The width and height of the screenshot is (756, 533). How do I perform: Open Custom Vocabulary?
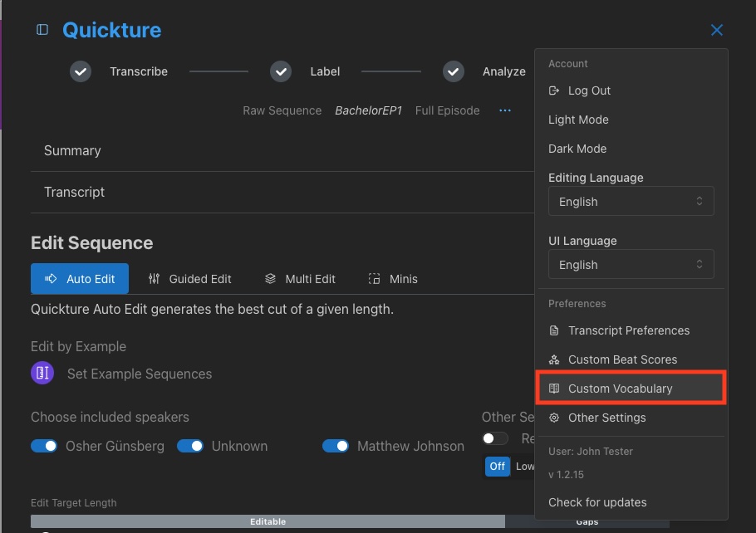(x=631, y=389)
